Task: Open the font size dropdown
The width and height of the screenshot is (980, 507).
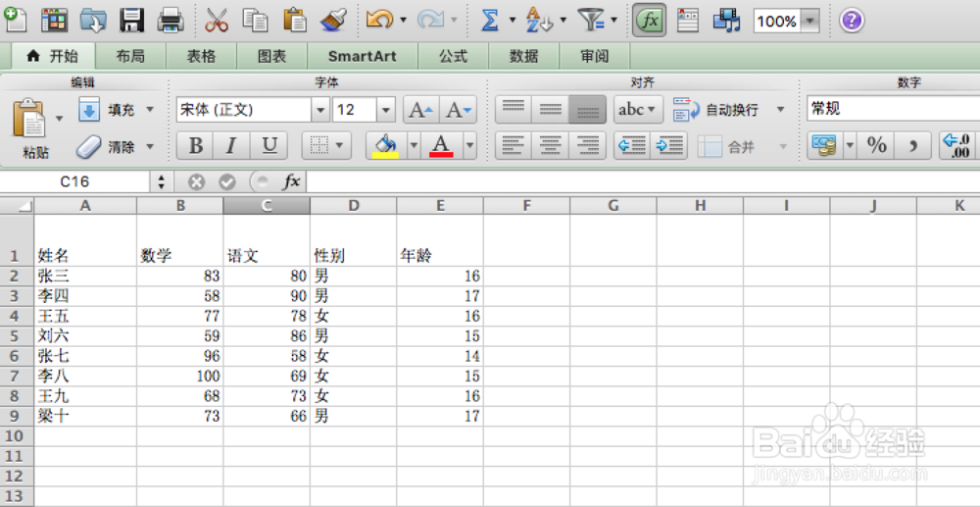Action: (x=385, y=110)
